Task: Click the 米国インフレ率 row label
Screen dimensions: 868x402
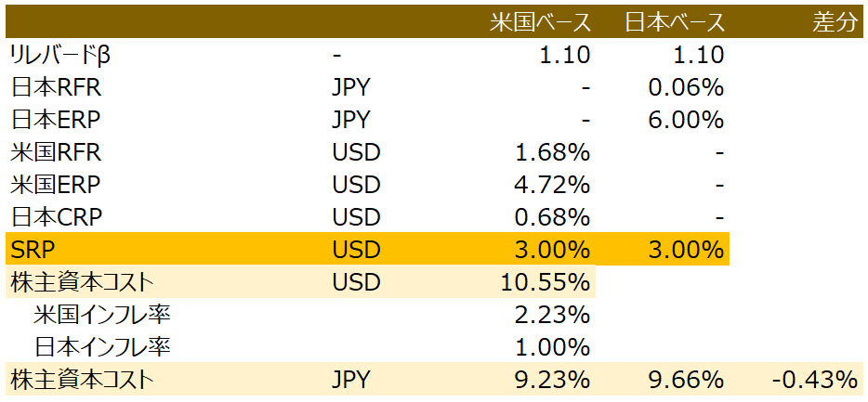Action: (x=102, y=315)
